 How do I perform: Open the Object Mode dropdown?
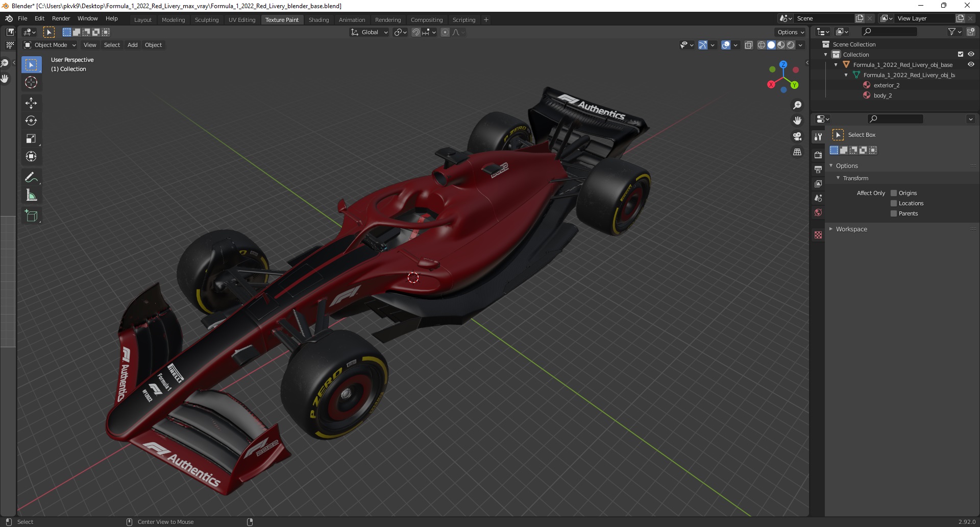pos(50,45)
